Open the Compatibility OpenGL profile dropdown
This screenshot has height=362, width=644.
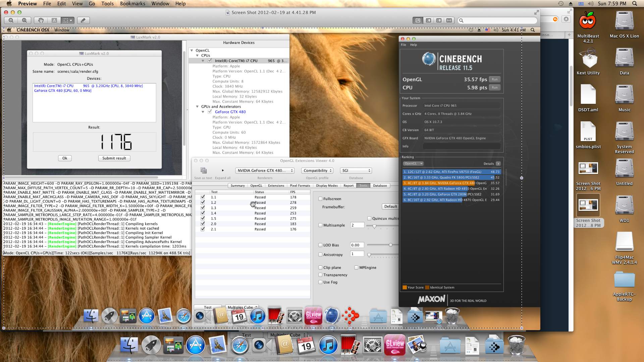coord(317,171)
